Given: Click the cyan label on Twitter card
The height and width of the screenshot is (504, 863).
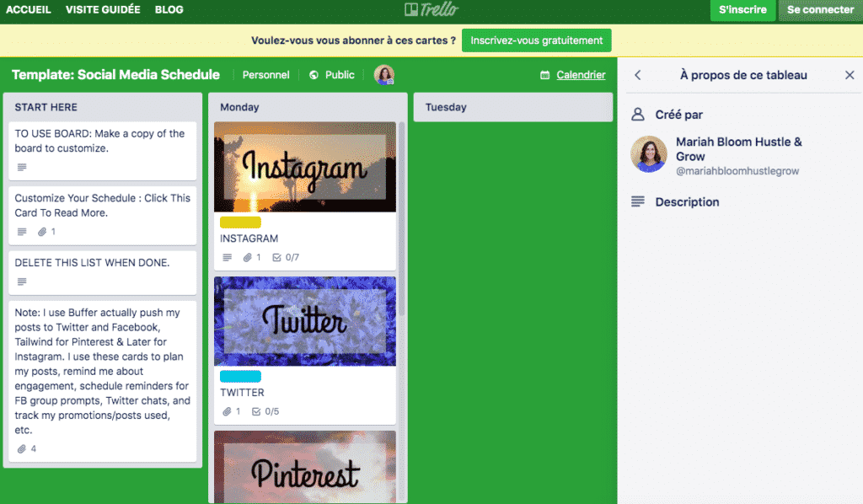Looking at the screenshot, I should pos(240,377).
